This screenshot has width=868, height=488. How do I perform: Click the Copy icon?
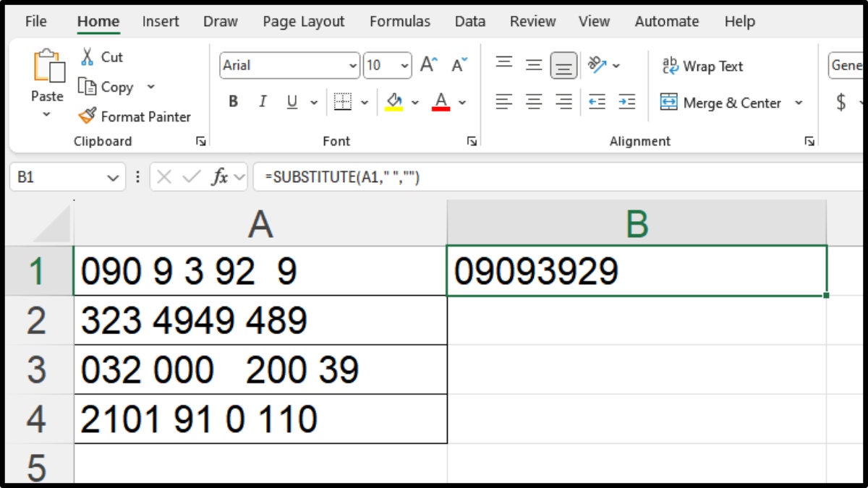pos(87,87)
